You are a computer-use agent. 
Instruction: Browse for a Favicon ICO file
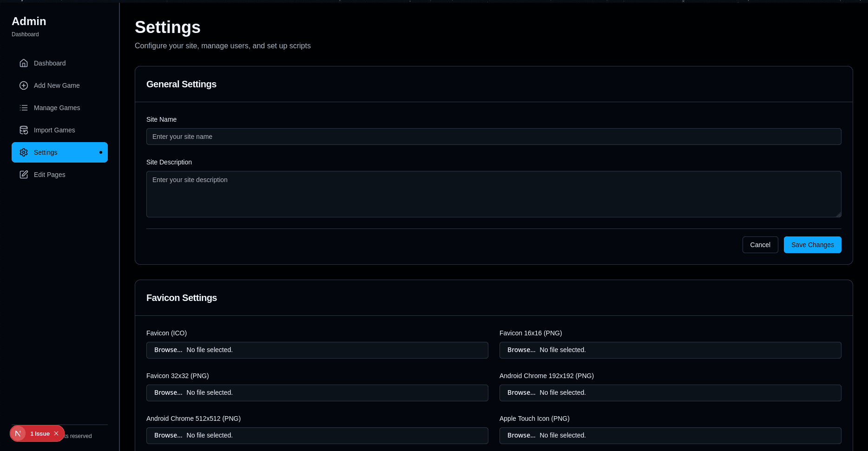click(168, 350)
